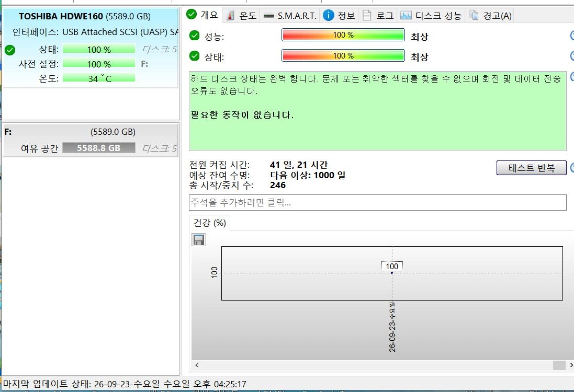
Task: Click the 상태 100 % gradient bar in overview
Action: tap(343, 55)
